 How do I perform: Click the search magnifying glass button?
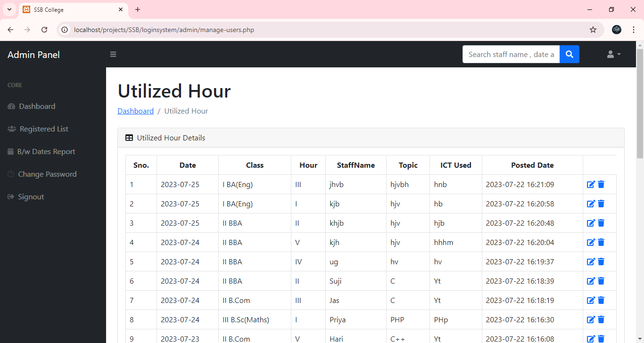(x=570, y=54)
